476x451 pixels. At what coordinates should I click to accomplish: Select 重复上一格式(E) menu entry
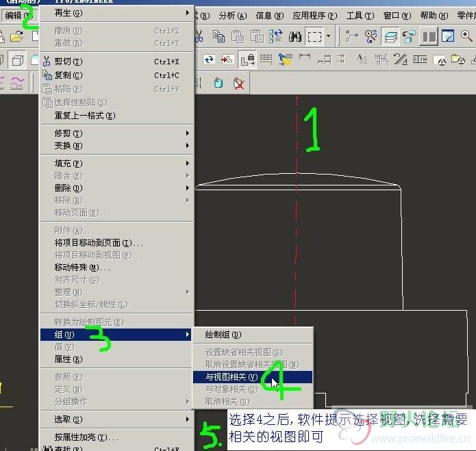pyautogui.click(x=116, y=116)
